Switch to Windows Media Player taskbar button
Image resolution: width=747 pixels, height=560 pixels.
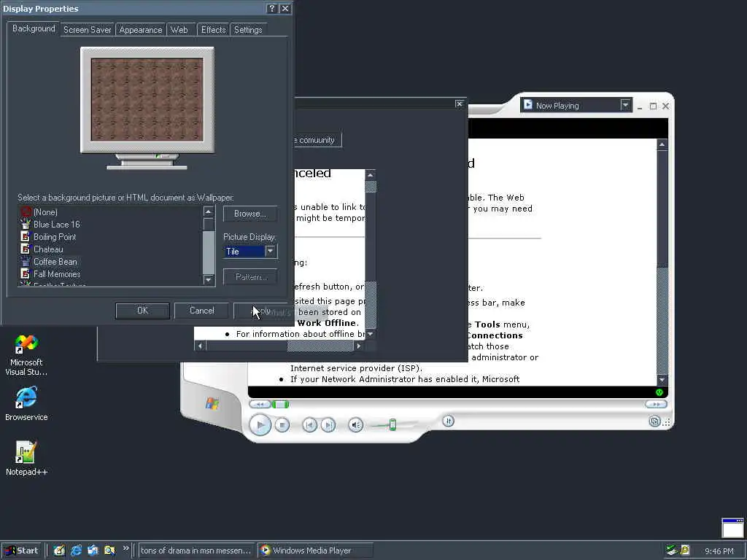tap(315, 551)
